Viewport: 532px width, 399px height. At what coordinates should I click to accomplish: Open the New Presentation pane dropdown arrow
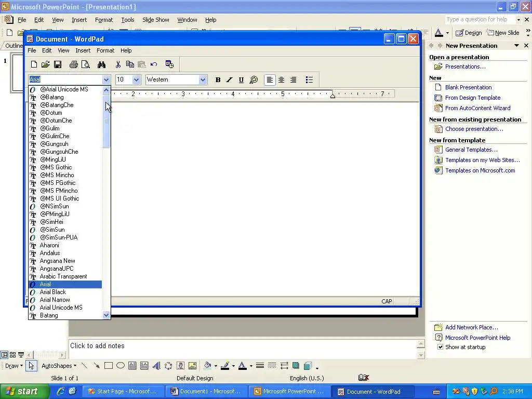tap(516, 46)
